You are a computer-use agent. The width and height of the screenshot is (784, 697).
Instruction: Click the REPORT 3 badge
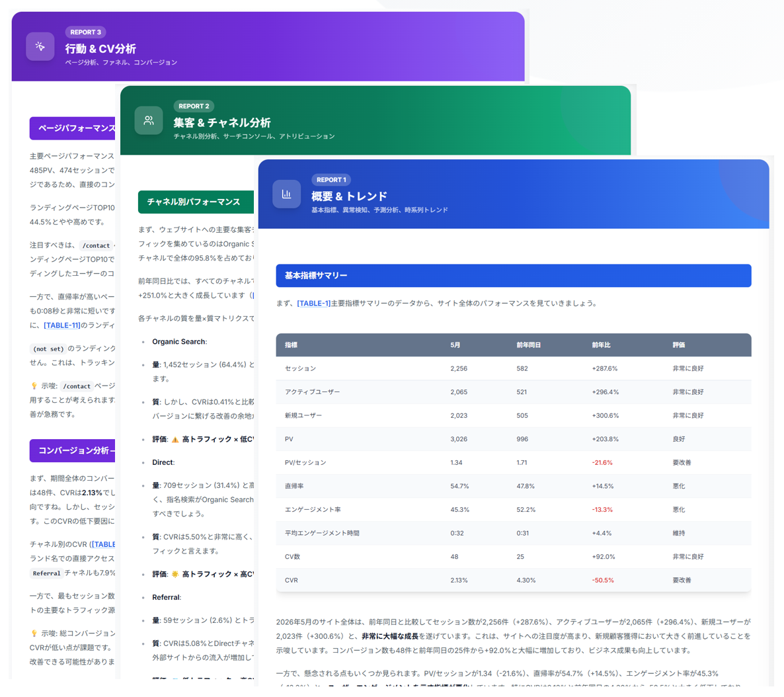85,32
